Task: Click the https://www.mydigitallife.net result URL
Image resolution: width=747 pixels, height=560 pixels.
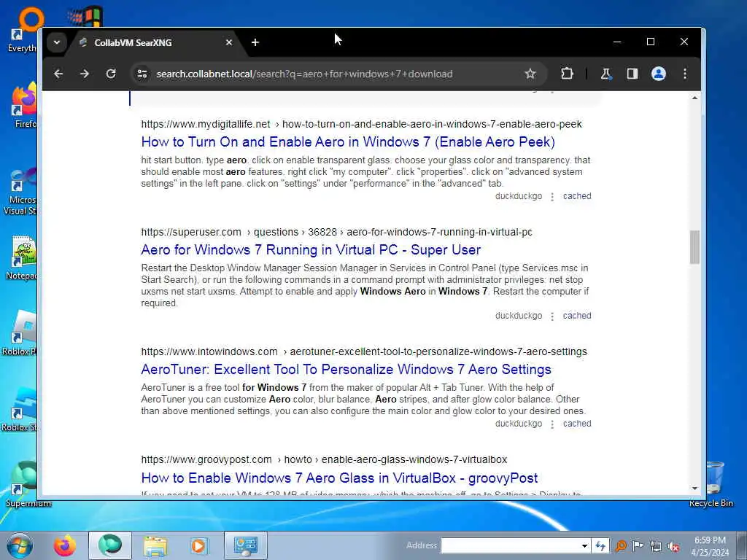Action: click(205, 124)
